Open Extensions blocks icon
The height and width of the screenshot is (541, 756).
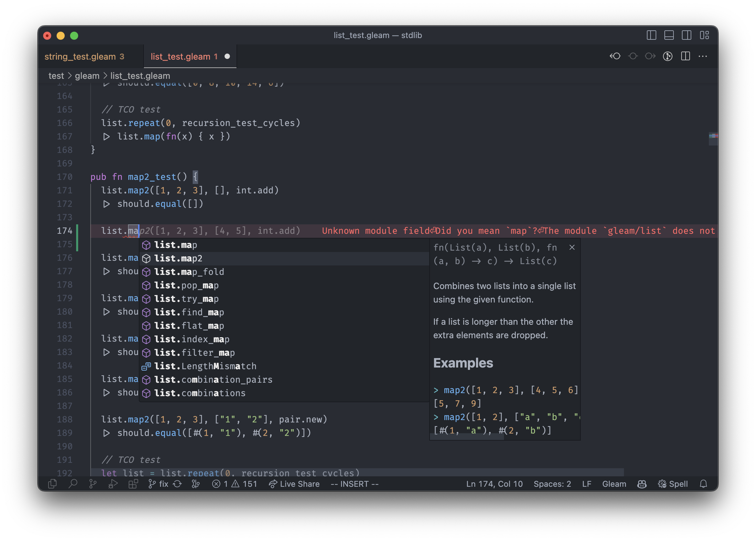pos(133,484)
